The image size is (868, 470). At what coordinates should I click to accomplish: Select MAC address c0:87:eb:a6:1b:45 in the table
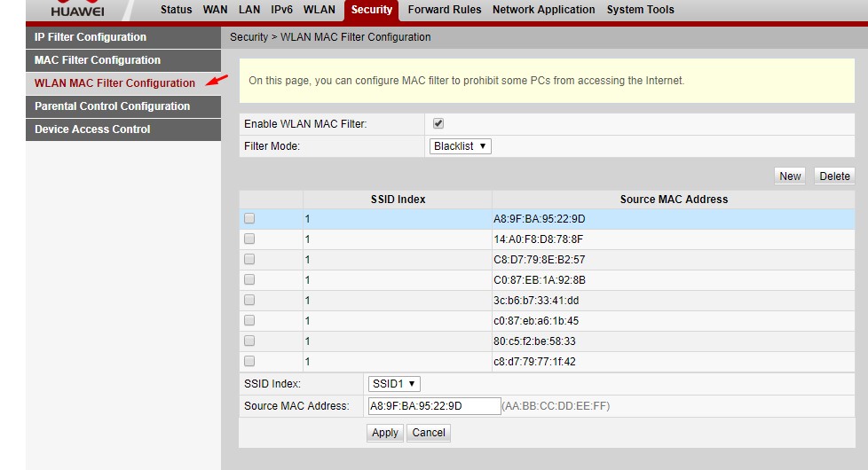point(536,321)
